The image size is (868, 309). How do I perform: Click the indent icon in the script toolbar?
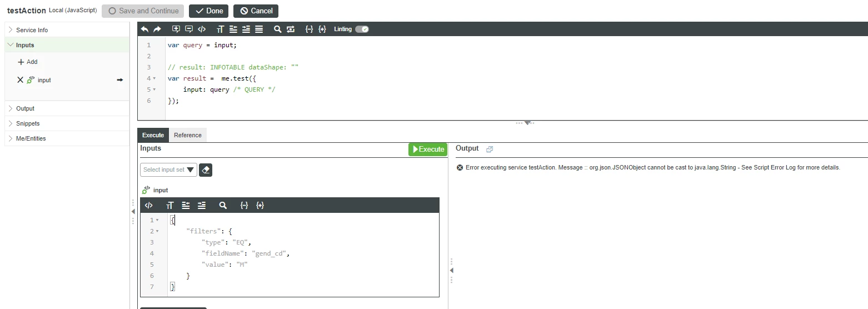(246, 29)
